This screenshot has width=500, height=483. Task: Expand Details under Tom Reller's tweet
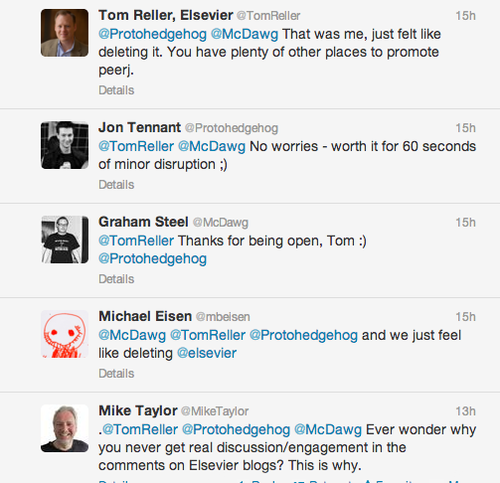(x=116, y=90)
